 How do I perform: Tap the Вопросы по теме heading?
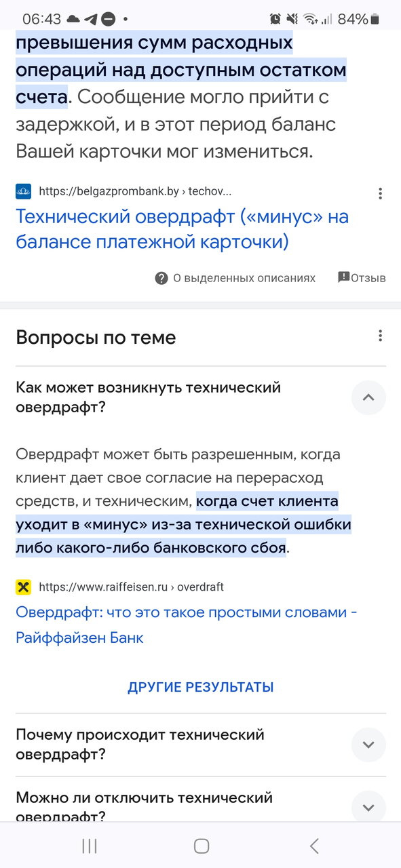click(96, 337)
